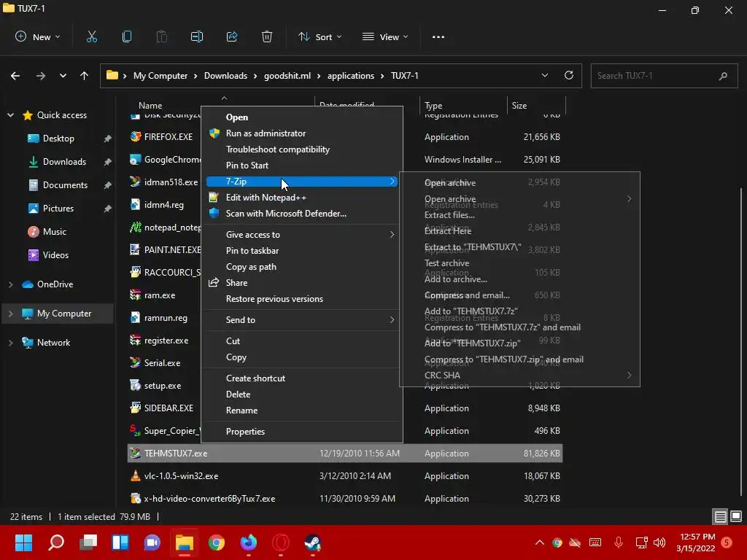This screenshot has height=560, width=747.
Task: Click the volume speaker tray icon
Action: pyautogui.click(x=659, y=542)
